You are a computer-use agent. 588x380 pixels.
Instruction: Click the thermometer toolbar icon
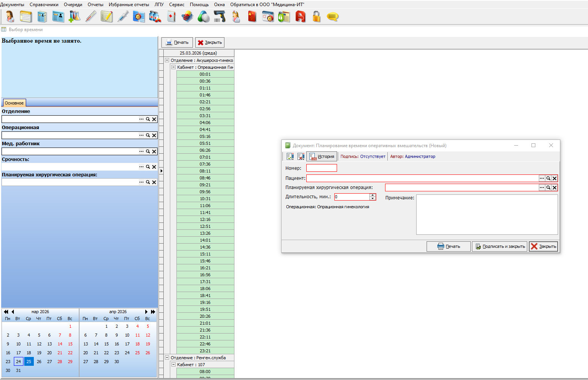point(91,17)
